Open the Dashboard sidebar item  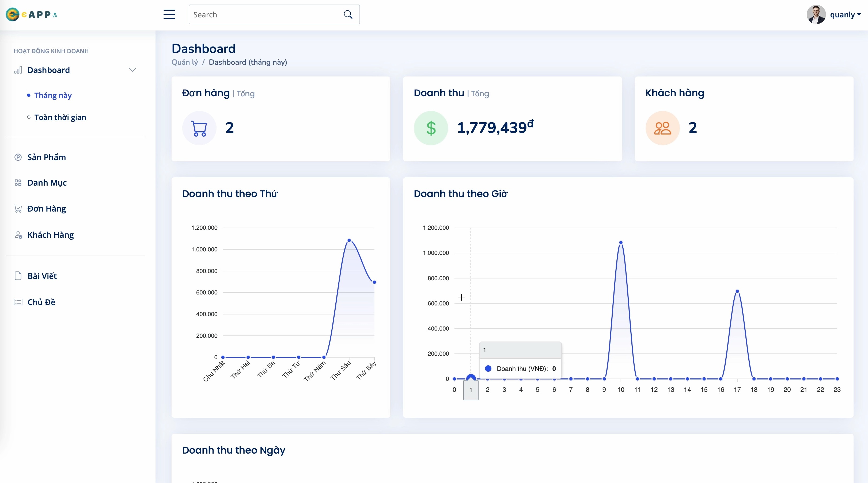click(75, 70)
